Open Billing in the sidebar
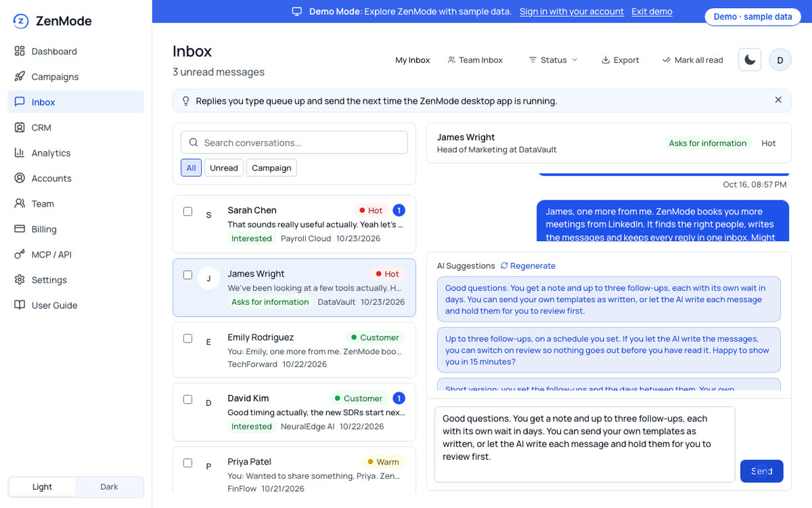This screenshot has width=812, height=508. coord(76,229)
